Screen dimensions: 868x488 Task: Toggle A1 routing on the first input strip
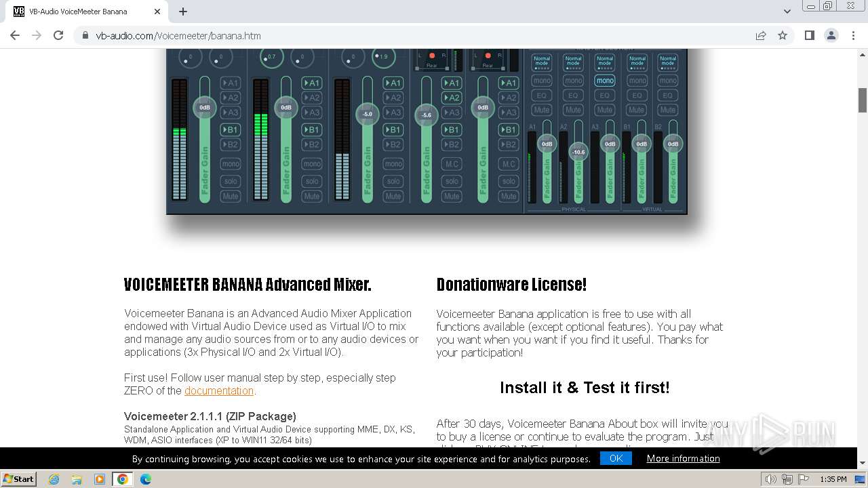[231, 83]
